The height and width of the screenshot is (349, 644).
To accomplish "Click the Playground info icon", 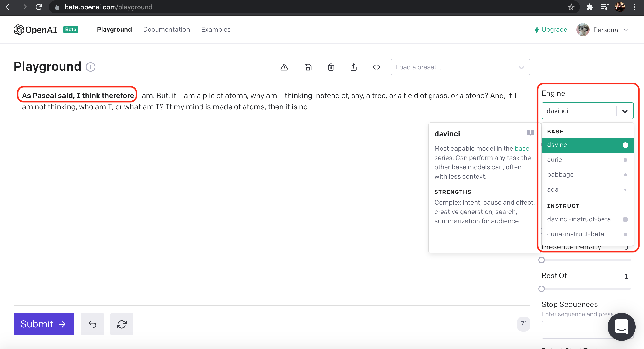I will coord(91,67).
